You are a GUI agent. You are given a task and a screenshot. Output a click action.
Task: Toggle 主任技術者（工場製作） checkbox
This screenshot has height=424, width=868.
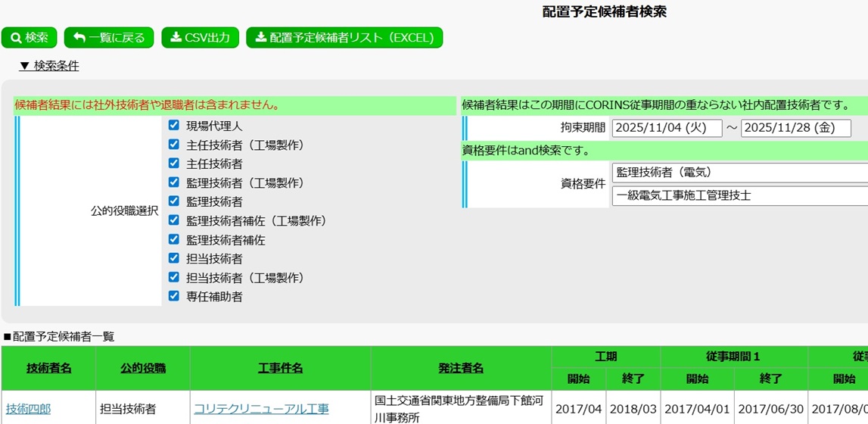(x=174, y=145)
